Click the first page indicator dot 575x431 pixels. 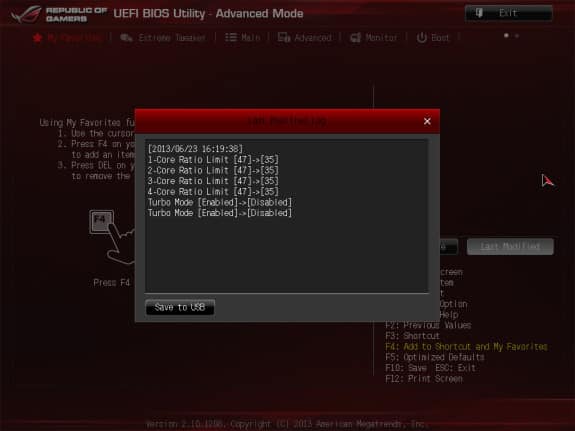point(506,36)
